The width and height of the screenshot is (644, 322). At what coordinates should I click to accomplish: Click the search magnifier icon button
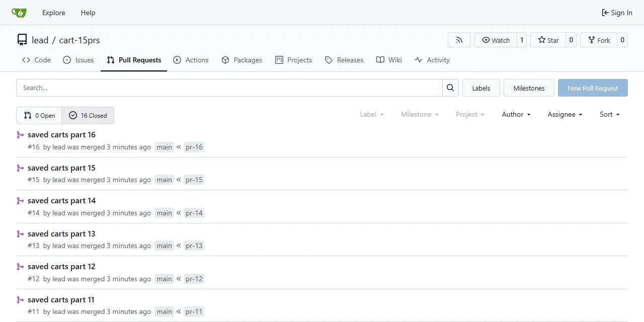(x=451, y=88)
